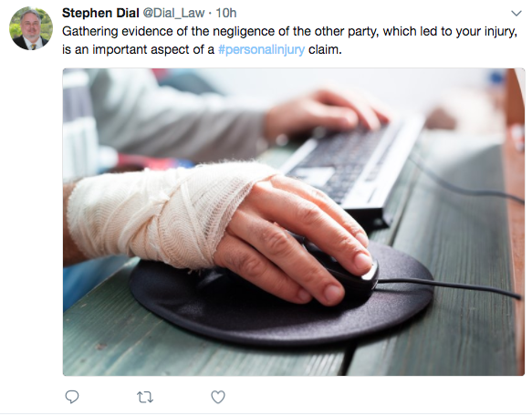Click "is an important aspect of a" text

(138, 49)
